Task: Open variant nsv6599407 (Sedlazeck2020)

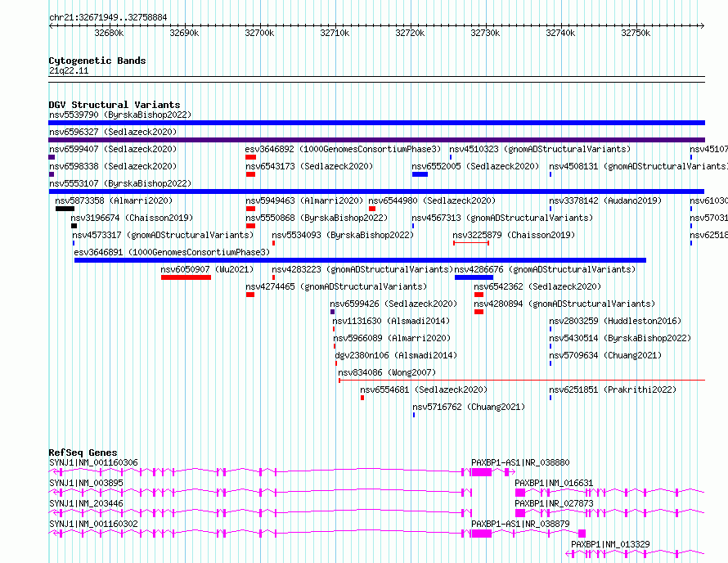Action: [113, 149]
